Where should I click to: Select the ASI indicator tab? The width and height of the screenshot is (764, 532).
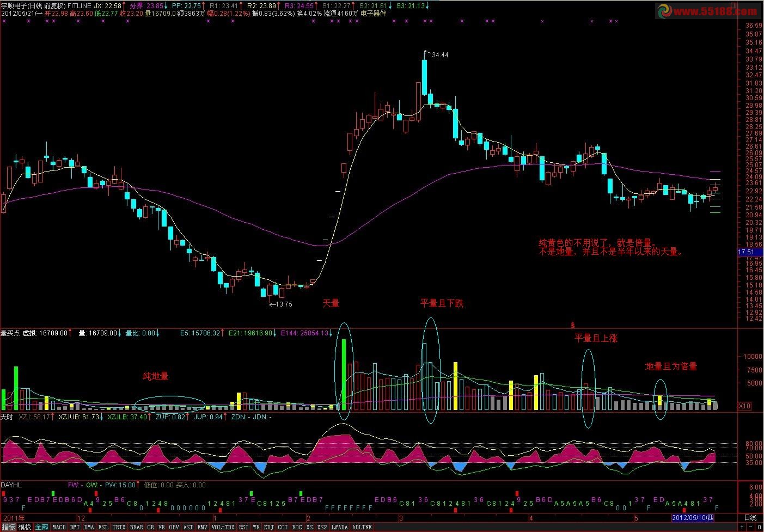click(188, 527)
